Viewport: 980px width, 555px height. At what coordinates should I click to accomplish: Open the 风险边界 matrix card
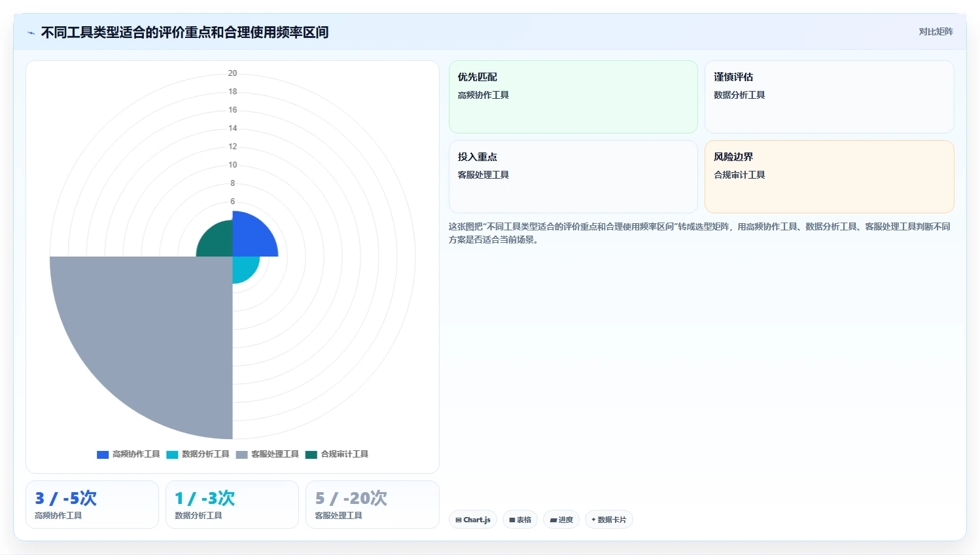pyautogui.click(x=829, y=177)
